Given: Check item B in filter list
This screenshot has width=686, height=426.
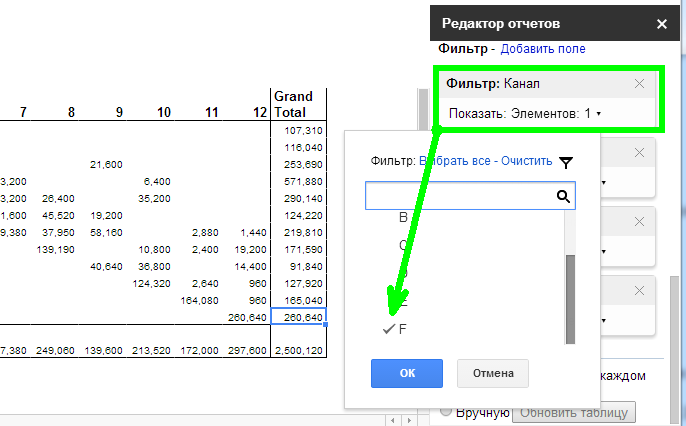Looking at the screenshot, I should pyautogui.click(x=403, y=216).
